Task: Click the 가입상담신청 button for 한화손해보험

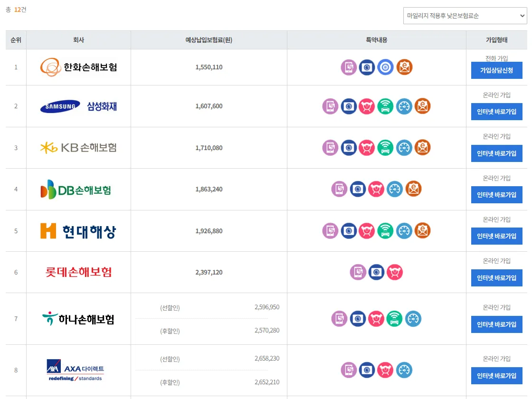Action: [497, 70]
